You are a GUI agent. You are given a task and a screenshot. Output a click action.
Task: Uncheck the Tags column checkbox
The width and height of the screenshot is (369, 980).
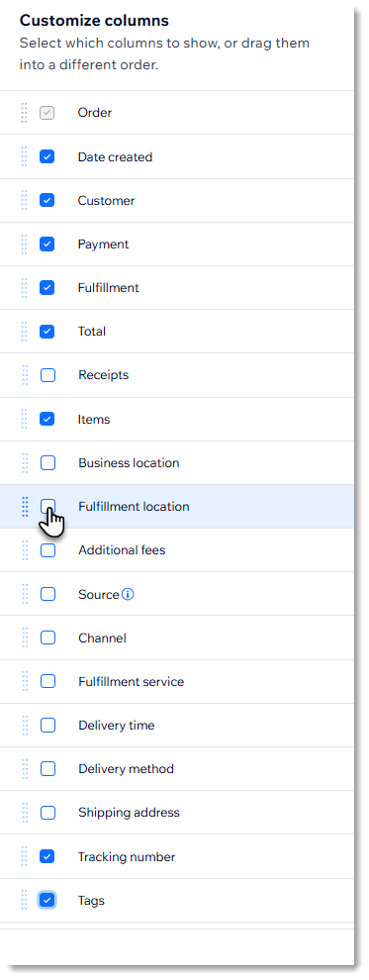tap(46, 900)
